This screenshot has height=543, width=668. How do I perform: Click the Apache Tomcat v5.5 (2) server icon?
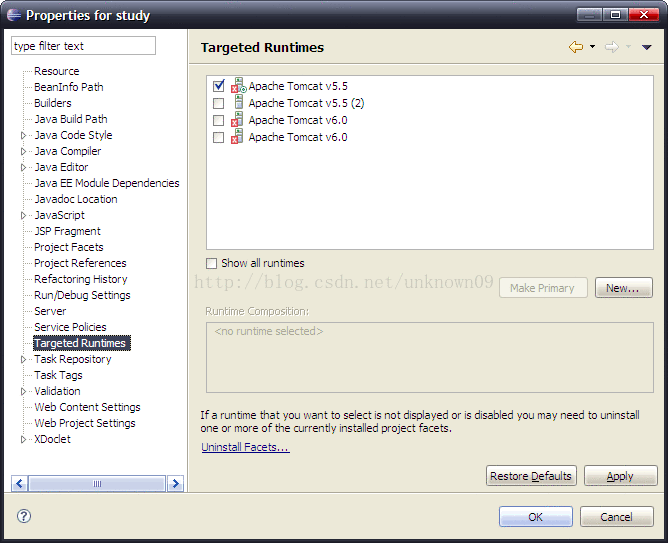239,102
